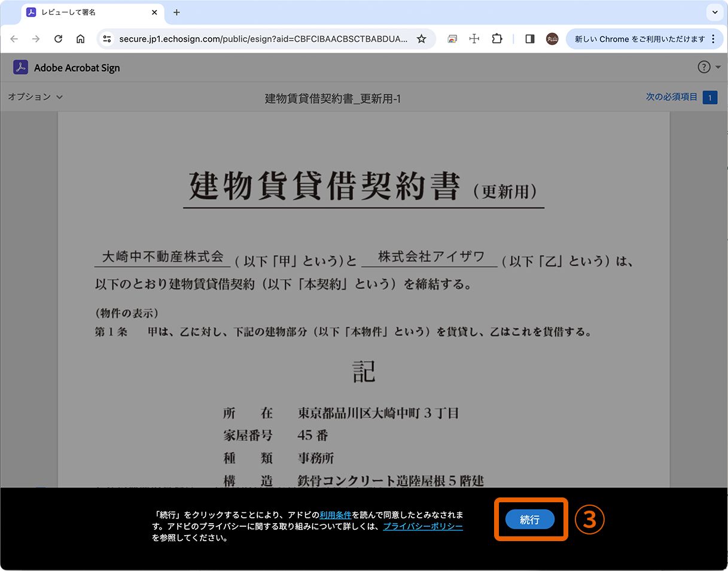Image resolution: width=728 pixels, height=571 pixels.
Task: Click the document title 建物賃貸借契約書_更新用-1
Action: [333, 99]
